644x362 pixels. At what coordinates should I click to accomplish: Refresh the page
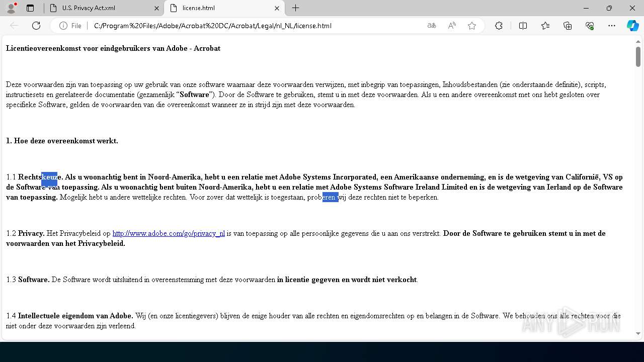[x=36, y=26]
